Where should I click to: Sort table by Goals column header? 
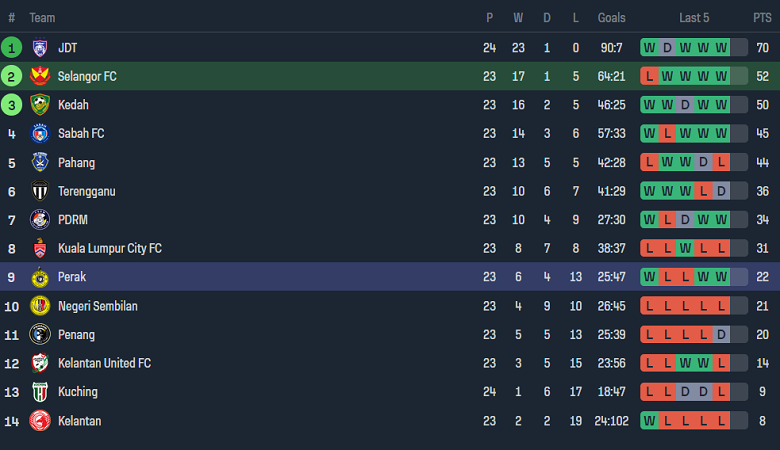tap(611, 18)
